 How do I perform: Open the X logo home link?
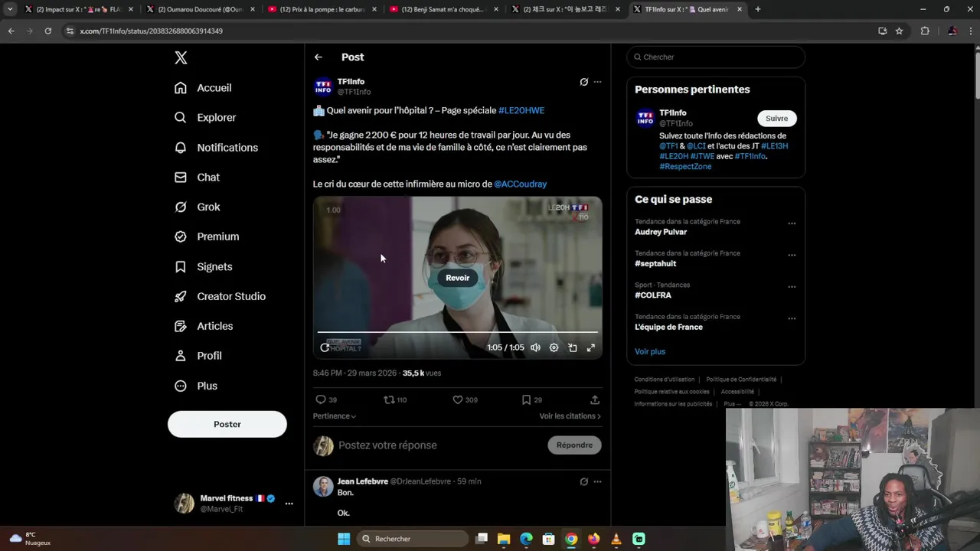coord(181,57)
